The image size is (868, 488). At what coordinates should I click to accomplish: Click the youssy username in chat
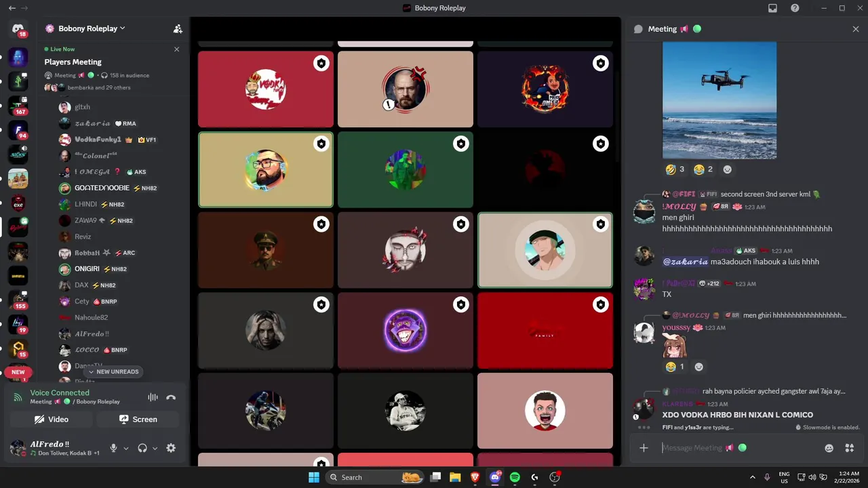(676, 327)
